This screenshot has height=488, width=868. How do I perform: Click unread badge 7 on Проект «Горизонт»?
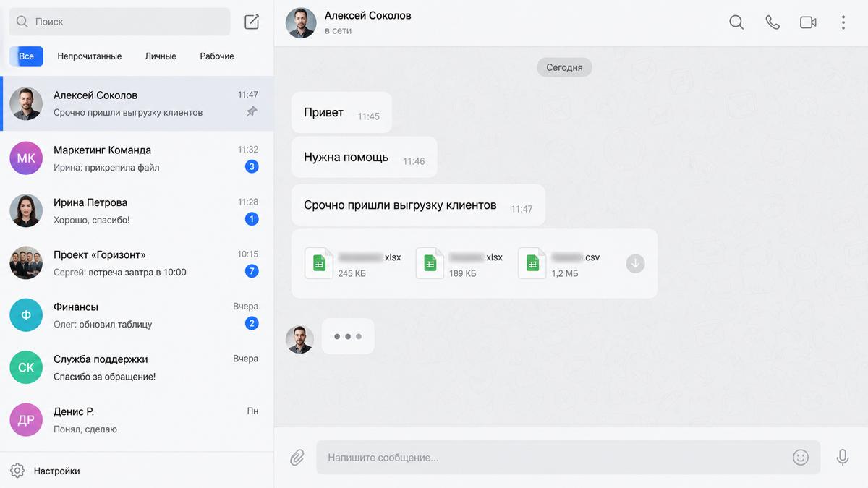coord(252,272)
